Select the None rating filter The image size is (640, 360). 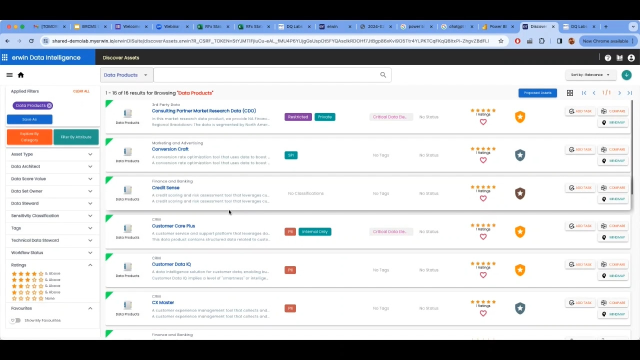(x=33, y=298)
